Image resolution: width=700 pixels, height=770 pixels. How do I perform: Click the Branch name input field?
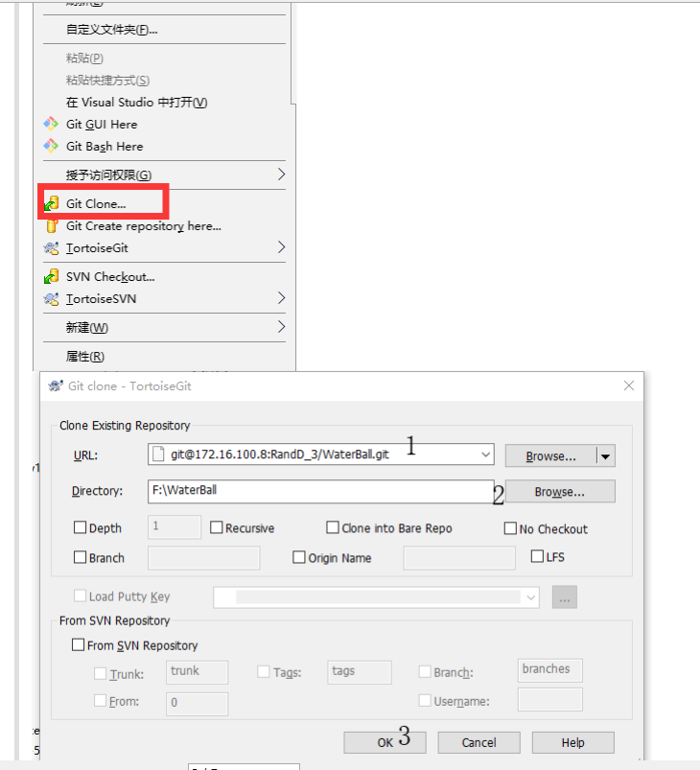point(204,558)
